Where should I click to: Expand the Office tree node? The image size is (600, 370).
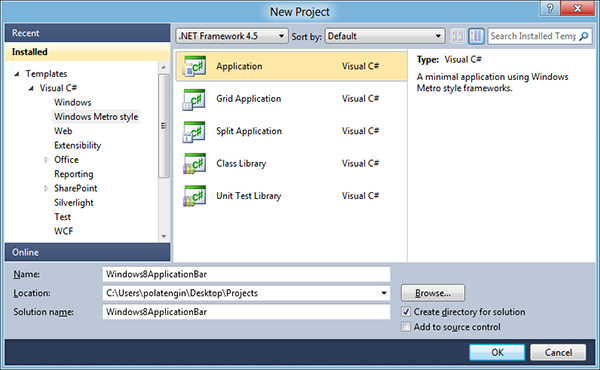(x=46, y=160)
